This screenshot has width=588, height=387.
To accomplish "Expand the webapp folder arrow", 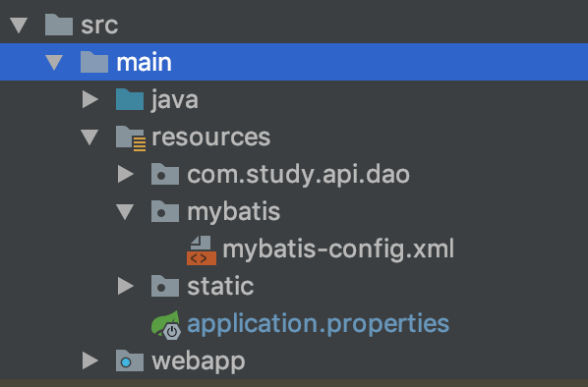I will 90,360.
